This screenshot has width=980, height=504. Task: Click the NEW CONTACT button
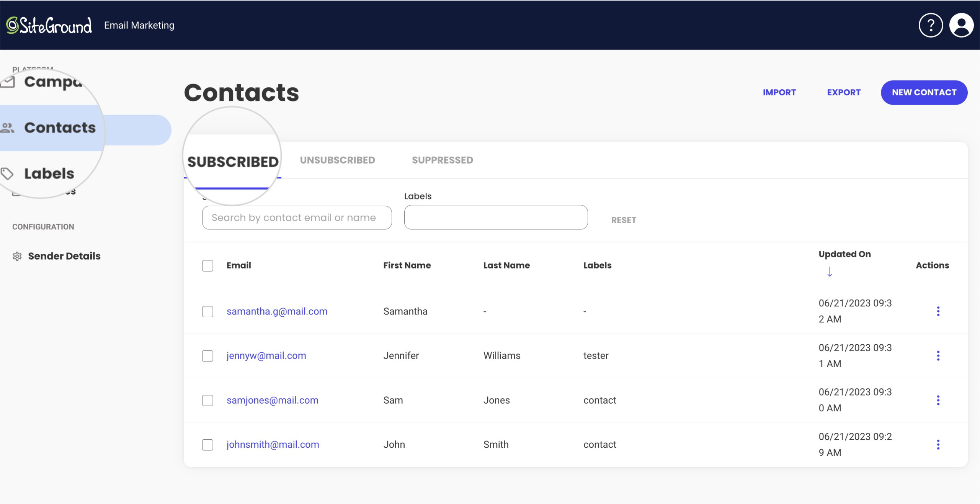[x=924, y=92]
